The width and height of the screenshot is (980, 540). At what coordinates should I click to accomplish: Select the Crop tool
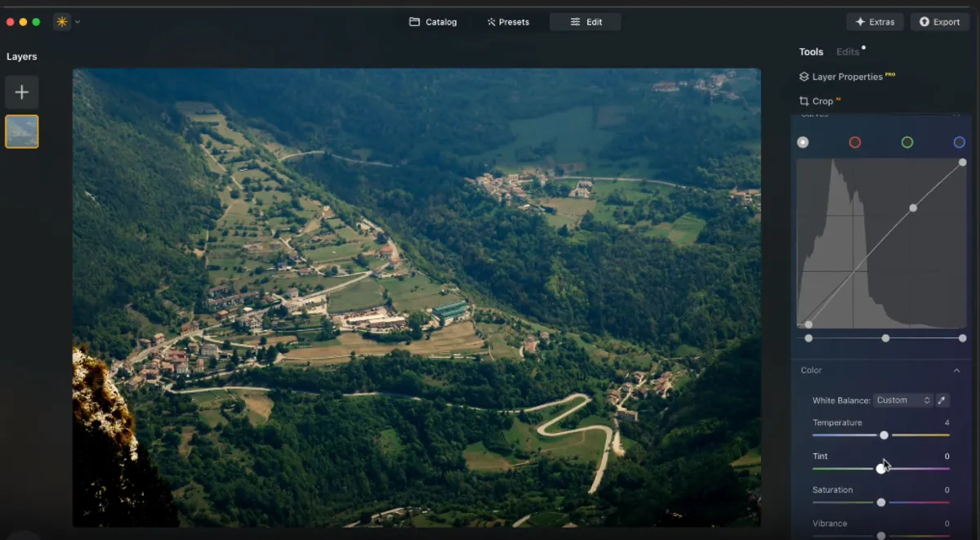[819, 100]
